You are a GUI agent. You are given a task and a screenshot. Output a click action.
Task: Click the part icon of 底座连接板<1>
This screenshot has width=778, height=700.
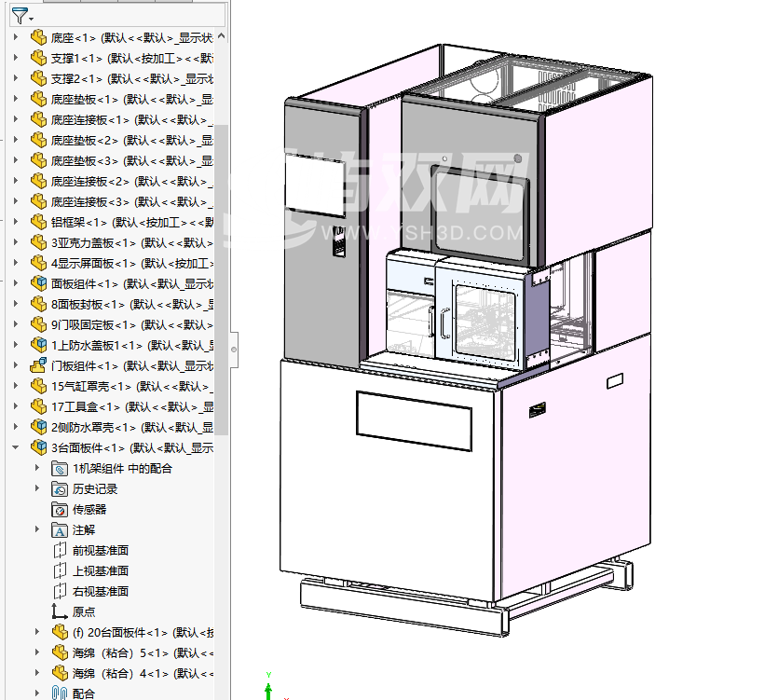[38, 119]
